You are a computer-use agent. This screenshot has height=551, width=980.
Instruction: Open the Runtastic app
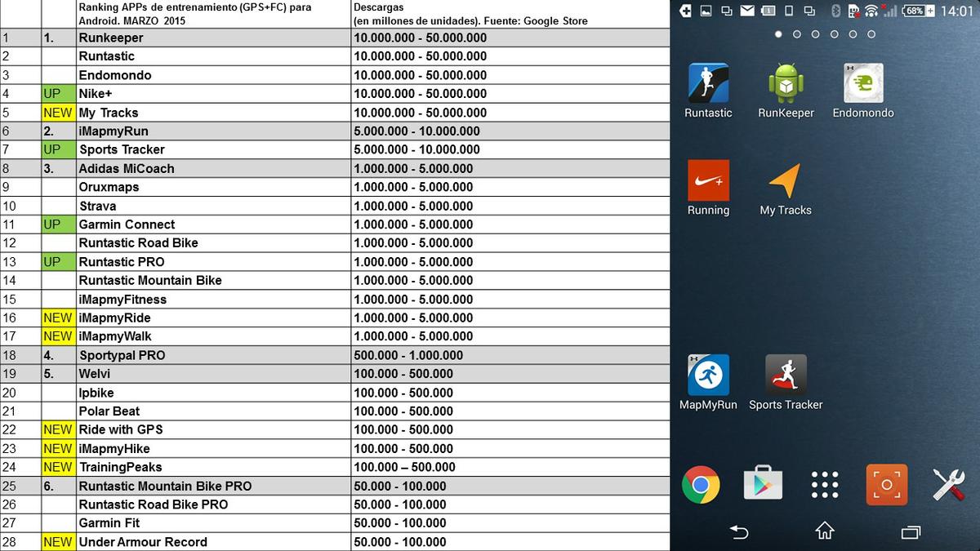point(708,84)
